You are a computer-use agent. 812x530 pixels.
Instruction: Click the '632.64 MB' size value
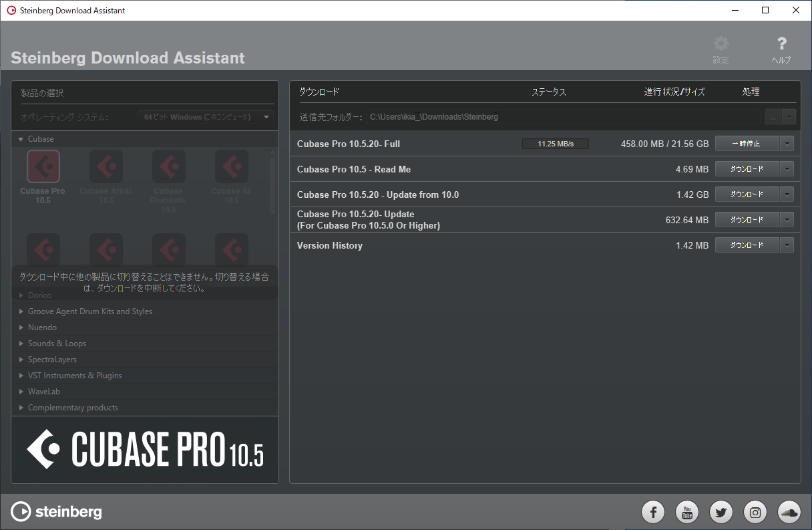(687, 220)
